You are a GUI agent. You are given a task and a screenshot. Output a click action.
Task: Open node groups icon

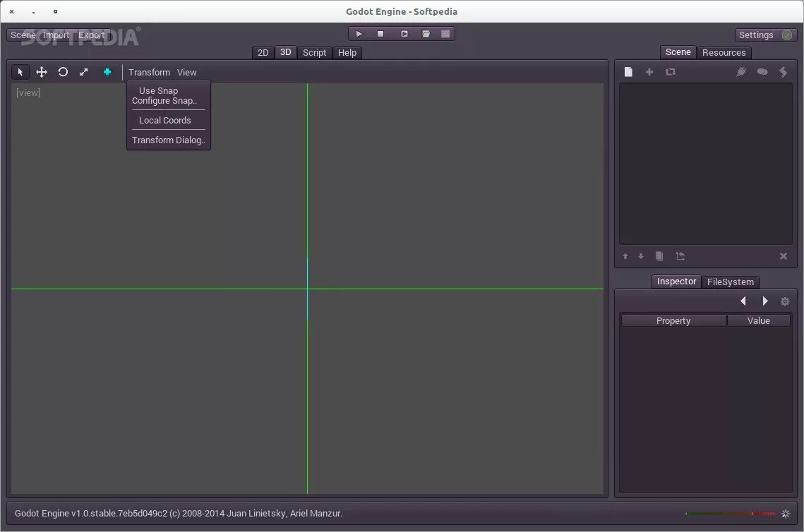coord(762,72)
